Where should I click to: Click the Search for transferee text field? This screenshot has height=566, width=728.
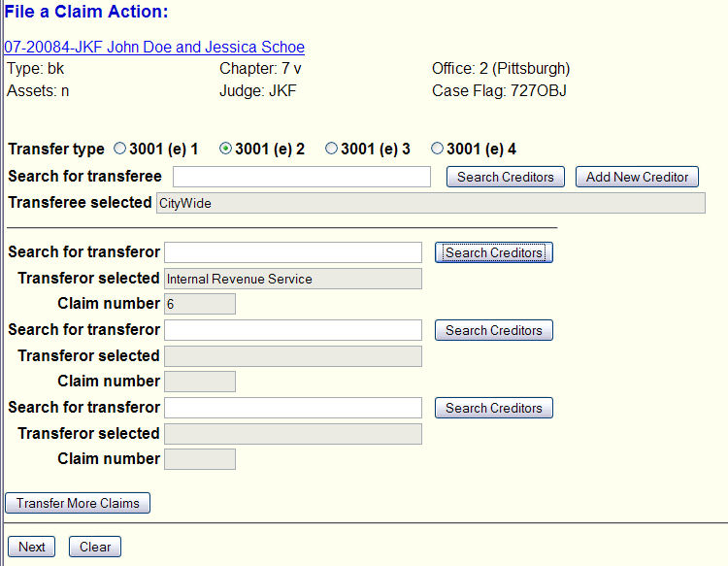(302, 177)
